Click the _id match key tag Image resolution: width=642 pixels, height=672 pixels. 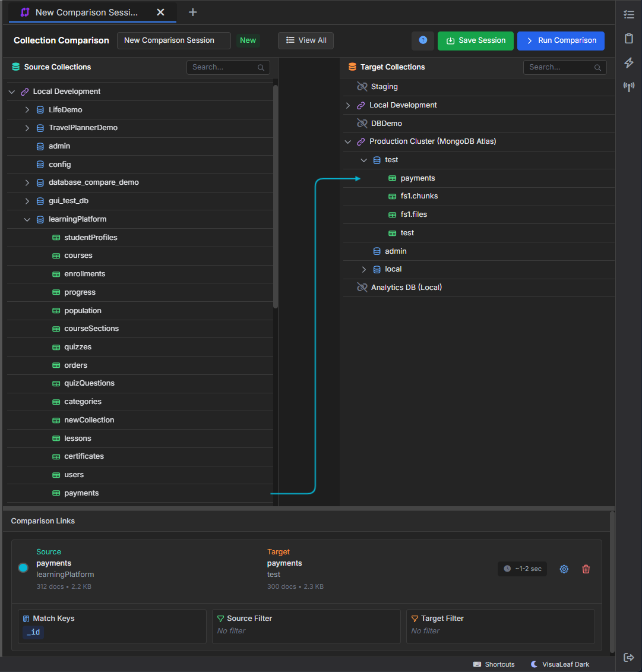coord(33,632)
